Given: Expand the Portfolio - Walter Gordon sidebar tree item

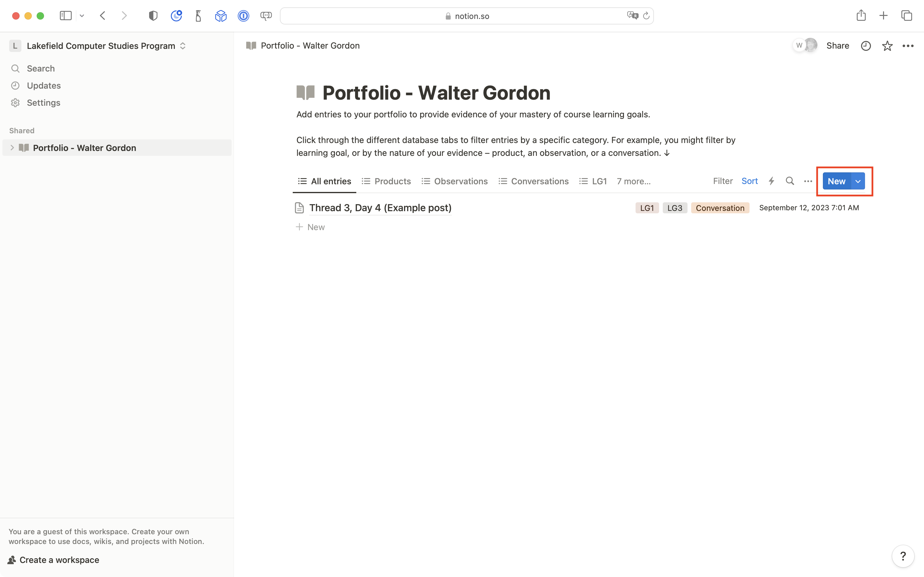Looking at the screenshot, I should pos(12,148).
